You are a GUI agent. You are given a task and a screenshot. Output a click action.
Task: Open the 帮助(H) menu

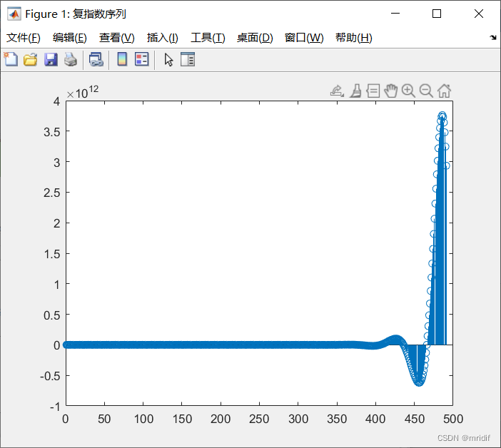354,38
